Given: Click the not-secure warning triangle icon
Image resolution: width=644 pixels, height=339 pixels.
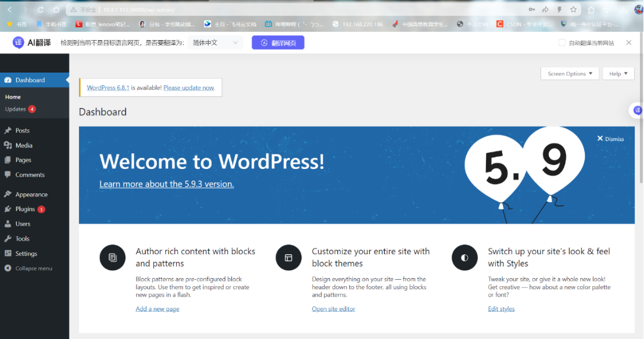Looking at the screenshot, I should pyautogui.click(x=73, y=9).
